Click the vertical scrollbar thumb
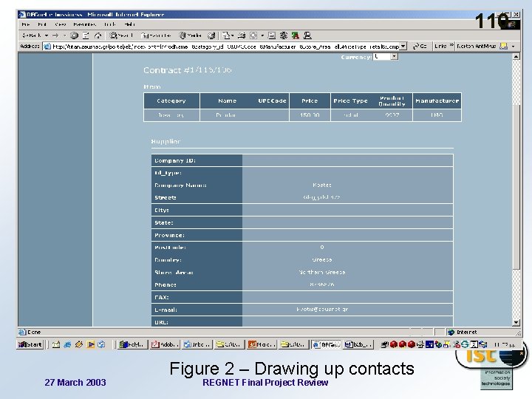Screen dimensions: 532x399 [x=516, y=188]
